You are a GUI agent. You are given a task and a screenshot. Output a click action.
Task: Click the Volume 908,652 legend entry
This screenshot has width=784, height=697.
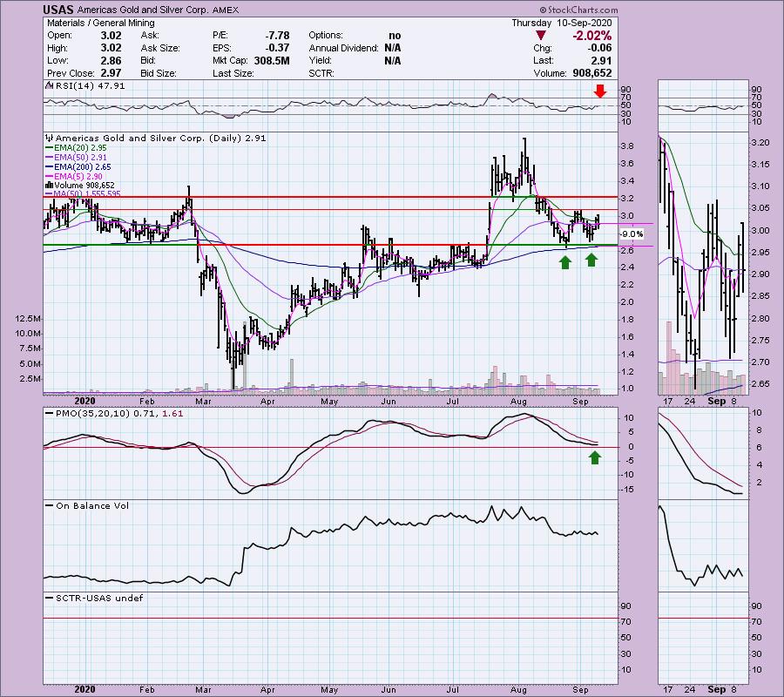click(84, 186)
